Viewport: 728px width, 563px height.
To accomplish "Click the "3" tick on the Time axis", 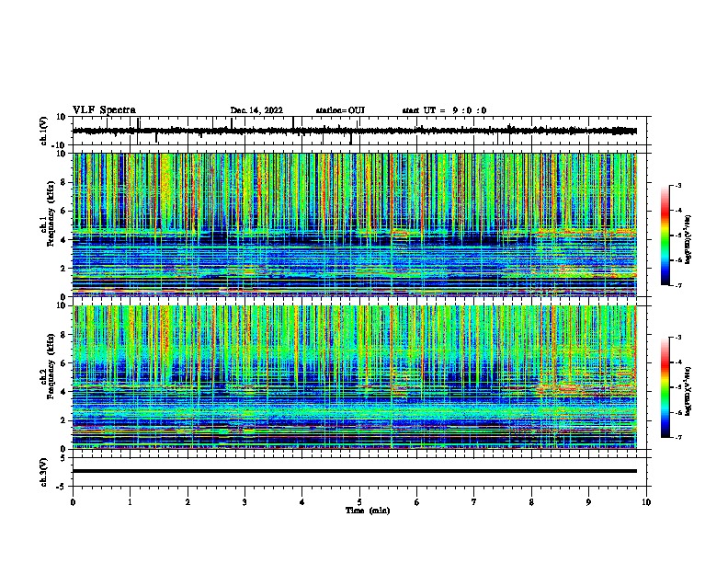I will click(x=245, y=502).
